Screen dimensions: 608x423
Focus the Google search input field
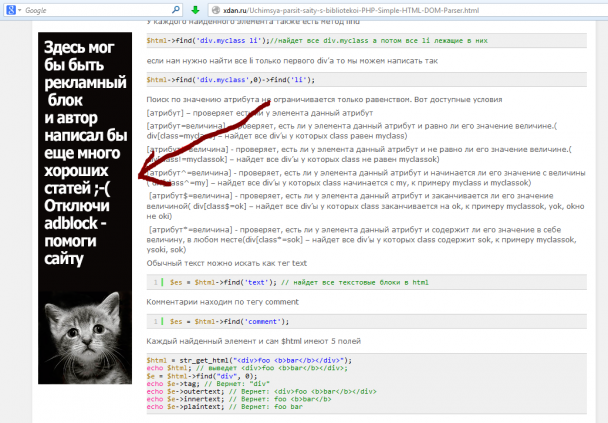pos(97,10)
